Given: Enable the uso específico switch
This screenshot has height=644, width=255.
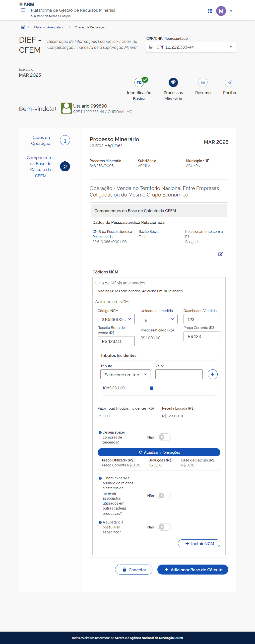Looking at the screenshot, I should click(164, 527).
